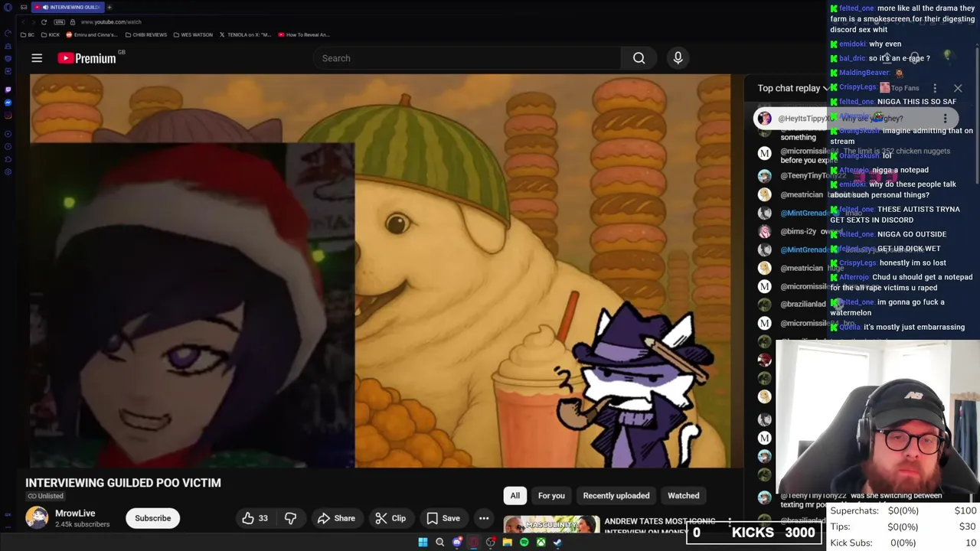980x551 pixels.
Task: Open Windows Start menu
Action: pyautogui.click(x=423, y=543)
